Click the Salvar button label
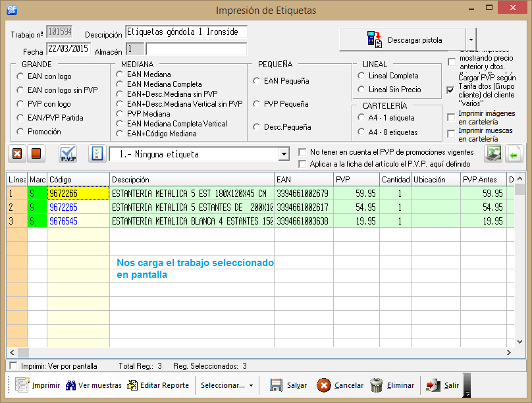 [297, 385]
